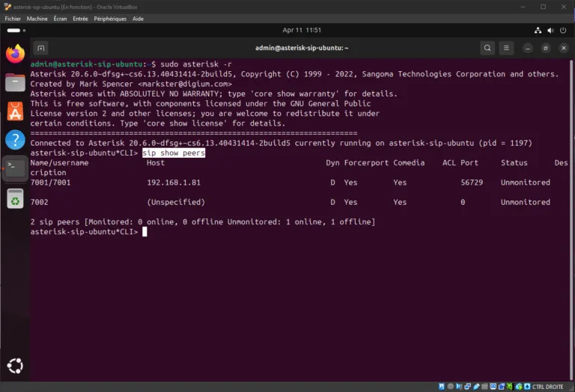575x392 pixels.
Task: Click the port value 56729
Action: click(472, 183)
